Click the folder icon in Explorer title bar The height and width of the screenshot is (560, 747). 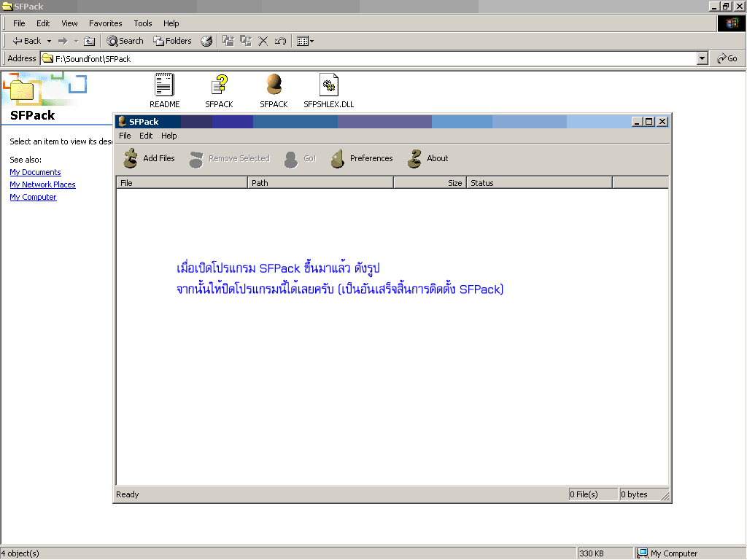click(7, 6)
